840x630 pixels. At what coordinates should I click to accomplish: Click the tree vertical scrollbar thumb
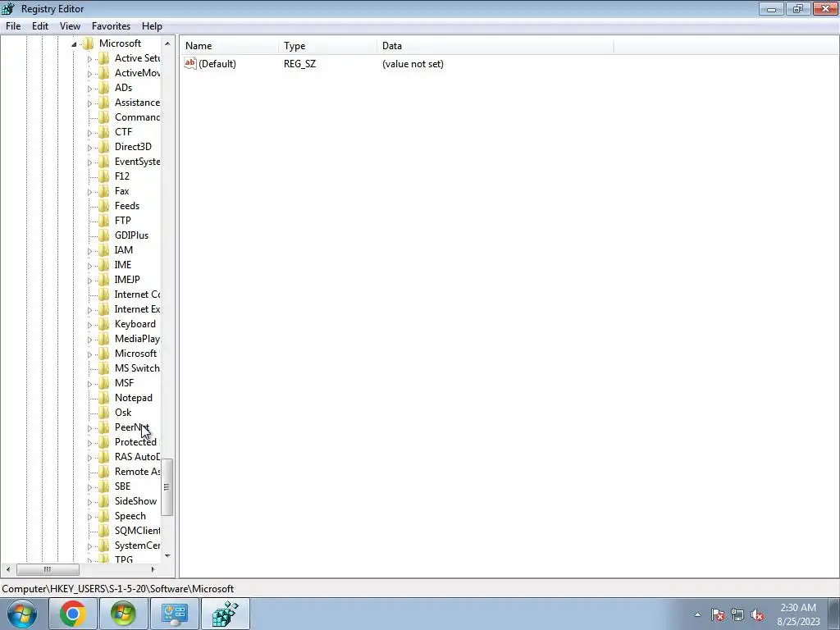tap(167, 487)
